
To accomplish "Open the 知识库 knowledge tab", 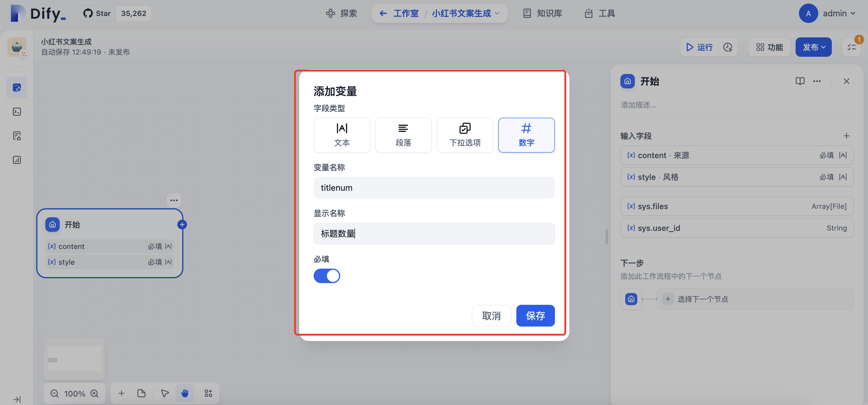I will click(x=543, y=13).
